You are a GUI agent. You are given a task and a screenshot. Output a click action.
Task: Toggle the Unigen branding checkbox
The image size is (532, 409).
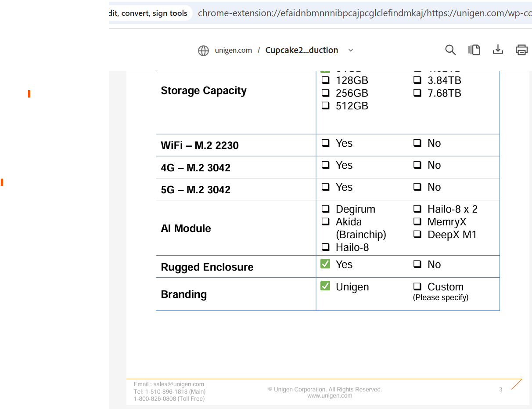tap(325, 286)
